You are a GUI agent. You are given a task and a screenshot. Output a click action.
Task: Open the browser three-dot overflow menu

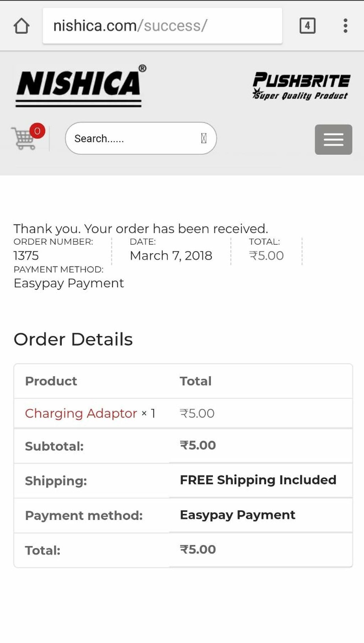[345, 26]
